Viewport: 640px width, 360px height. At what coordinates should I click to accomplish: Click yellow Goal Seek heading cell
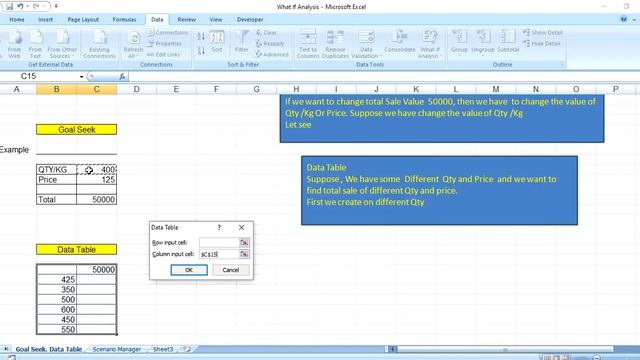coord(76,130)
